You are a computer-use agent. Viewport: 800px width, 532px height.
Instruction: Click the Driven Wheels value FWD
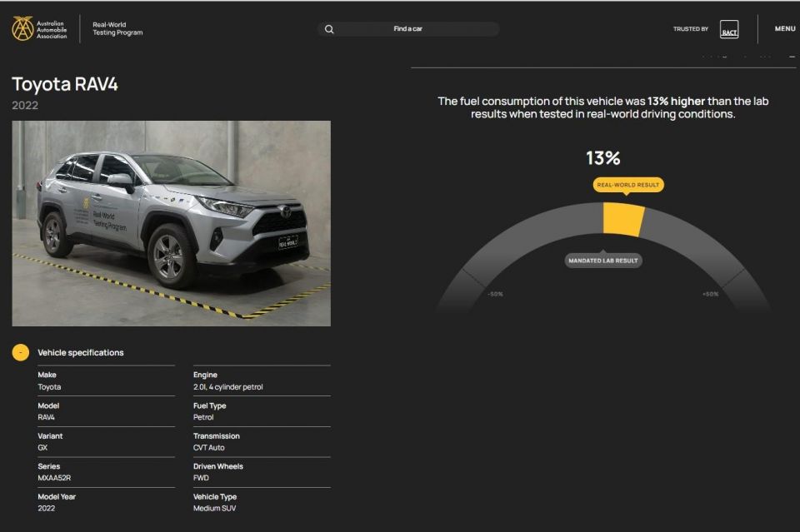pos(201,478)
